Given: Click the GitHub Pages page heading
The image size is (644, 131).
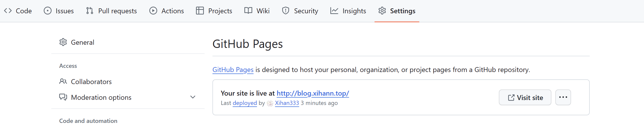Looking at the screenshot, I should point(248,44).
